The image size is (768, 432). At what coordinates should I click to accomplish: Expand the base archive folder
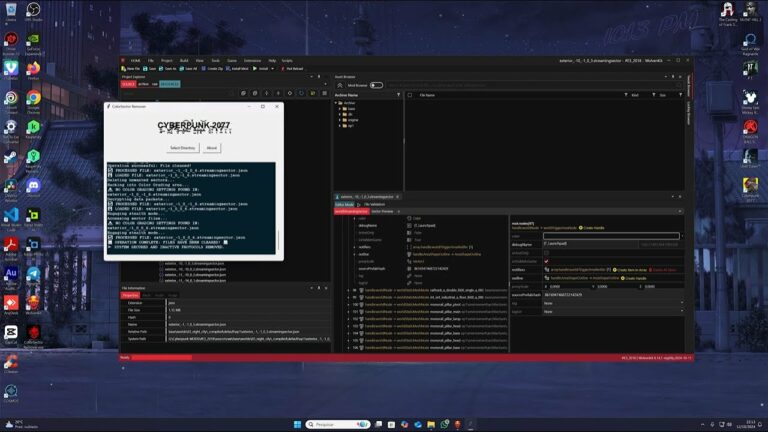340,109
